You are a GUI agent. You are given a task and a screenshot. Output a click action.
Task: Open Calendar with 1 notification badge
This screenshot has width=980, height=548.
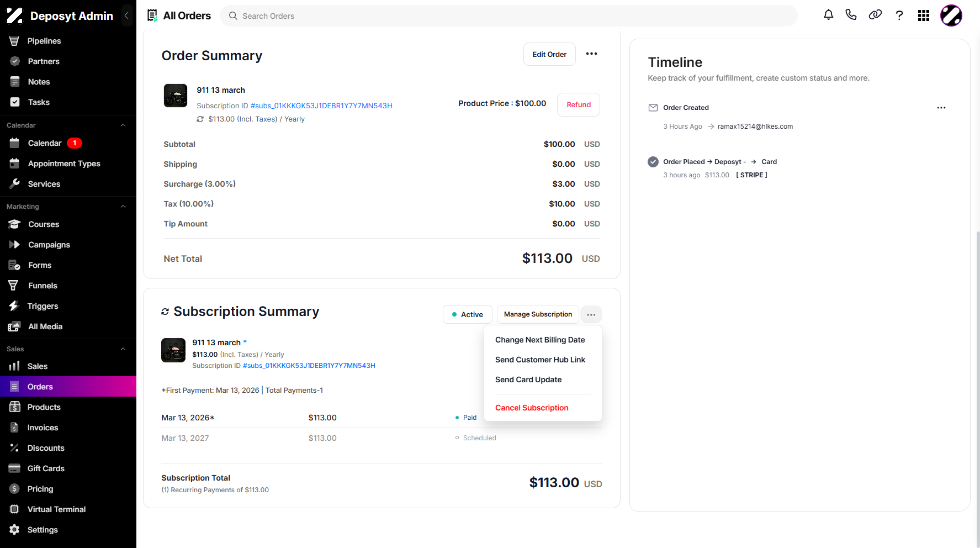[45, 143]
